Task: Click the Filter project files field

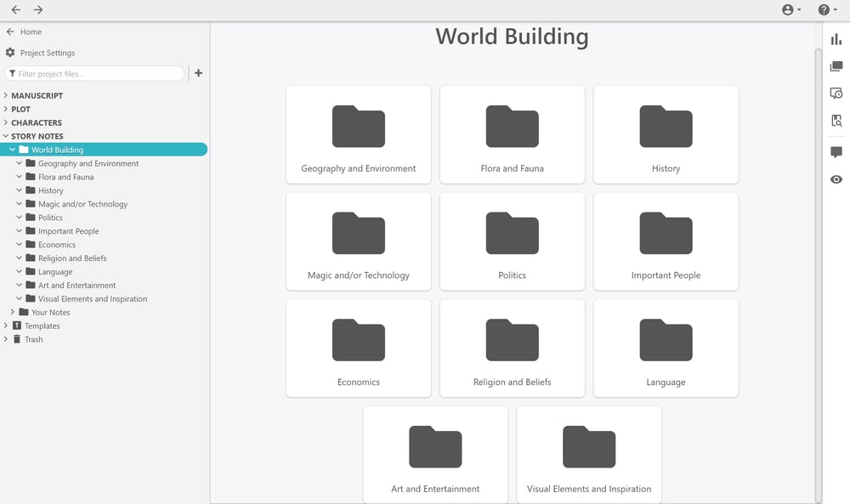Action: coord(95,73)
